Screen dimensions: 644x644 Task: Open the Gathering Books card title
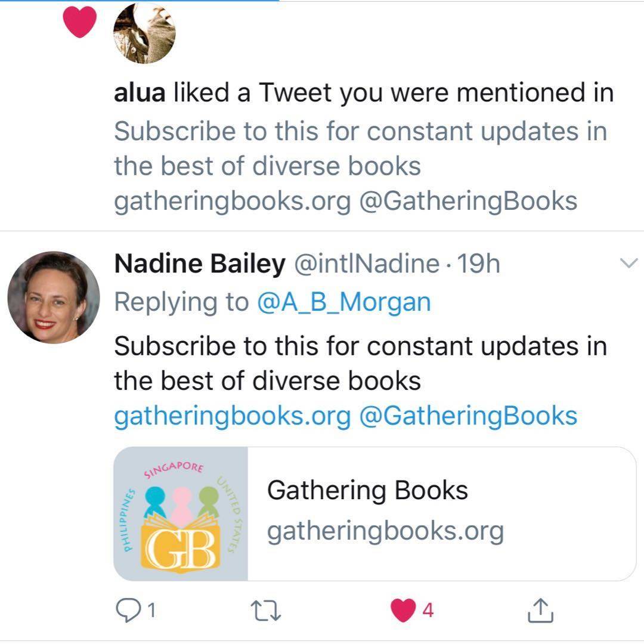(x=367, y=491)
